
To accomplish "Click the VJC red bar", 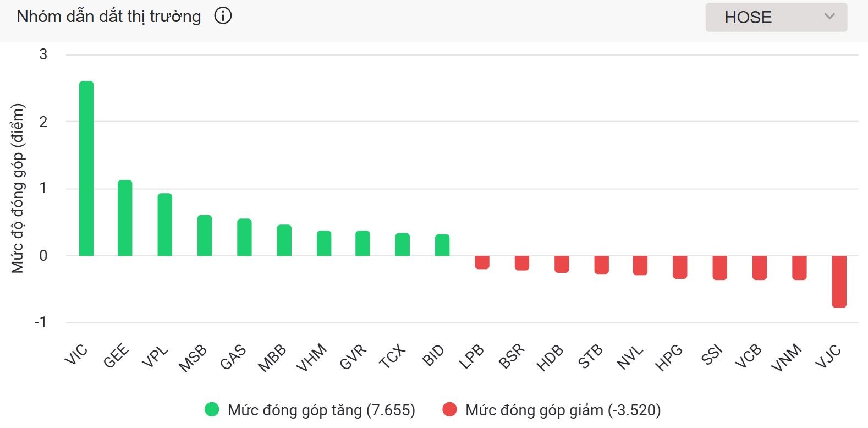I will tap(839, 281).
